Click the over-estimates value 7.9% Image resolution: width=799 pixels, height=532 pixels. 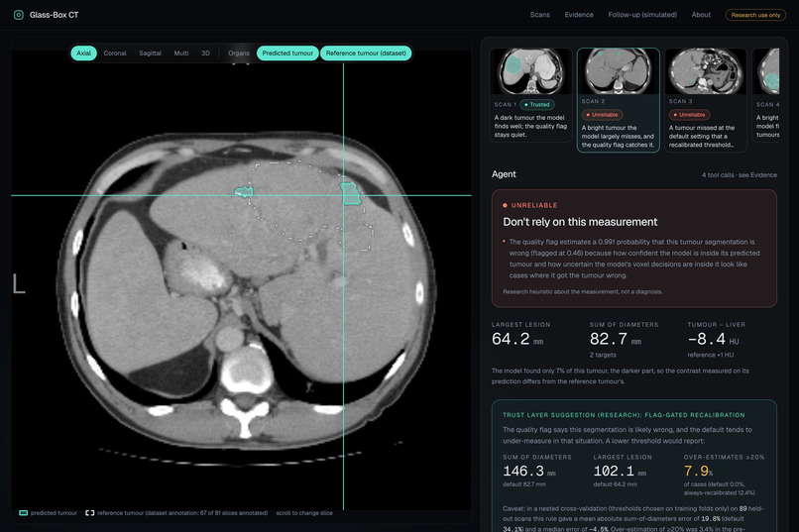click(x=698, y=471)
